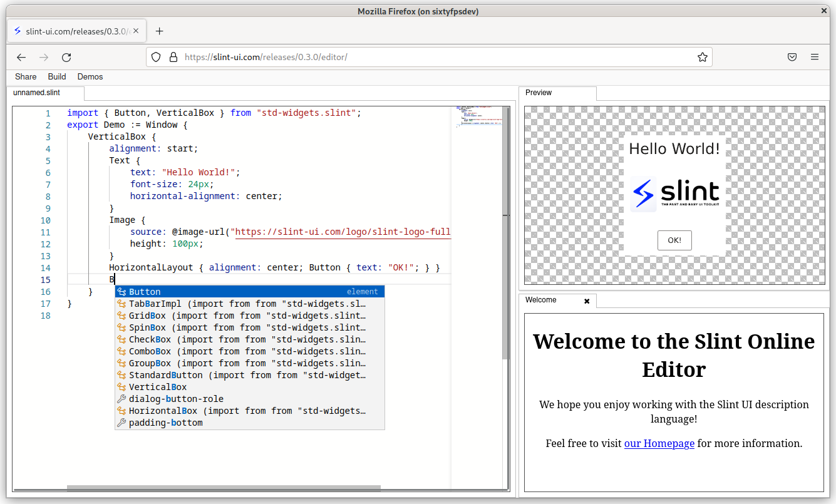
Task: Click the Save to Pocket icon
Action: 792,57
